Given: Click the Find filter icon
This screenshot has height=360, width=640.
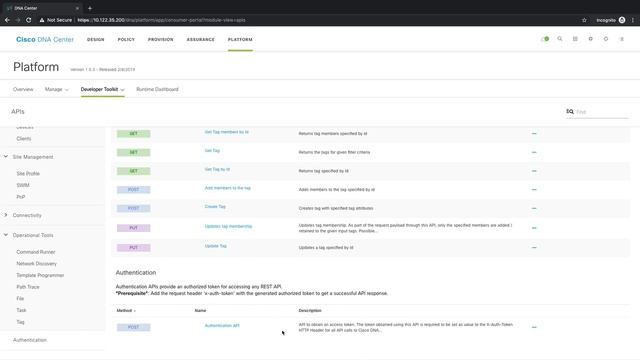Looking at the screenshot, I should (x=570, y=111).
